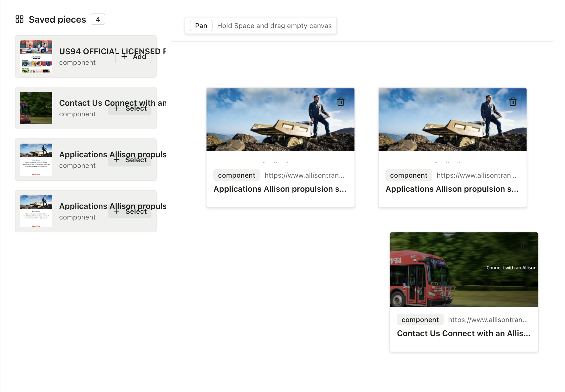Image resolution: width=565 pixels, height=392 pixels.
Task: Click 'US94 OFFICIAL LICENSED' sidebar title
Action: [x=112, y=51]
